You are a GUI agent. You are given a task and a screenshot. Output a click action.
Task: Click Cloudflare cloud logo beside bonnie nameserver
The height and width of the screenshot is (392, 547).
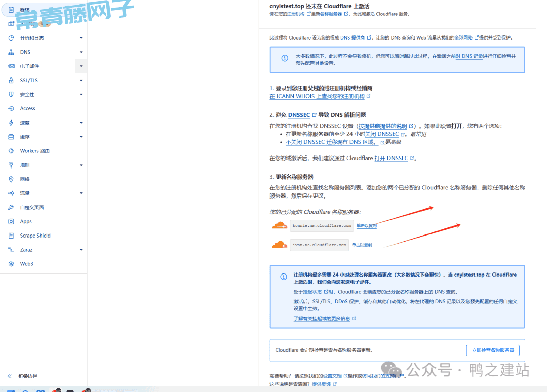[280, 226]
